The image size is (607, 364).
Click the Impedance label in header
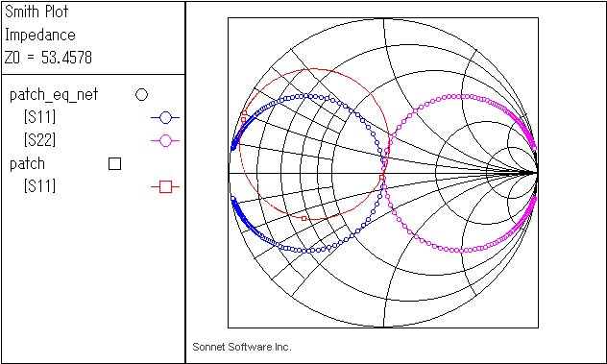tap(40, 35)
